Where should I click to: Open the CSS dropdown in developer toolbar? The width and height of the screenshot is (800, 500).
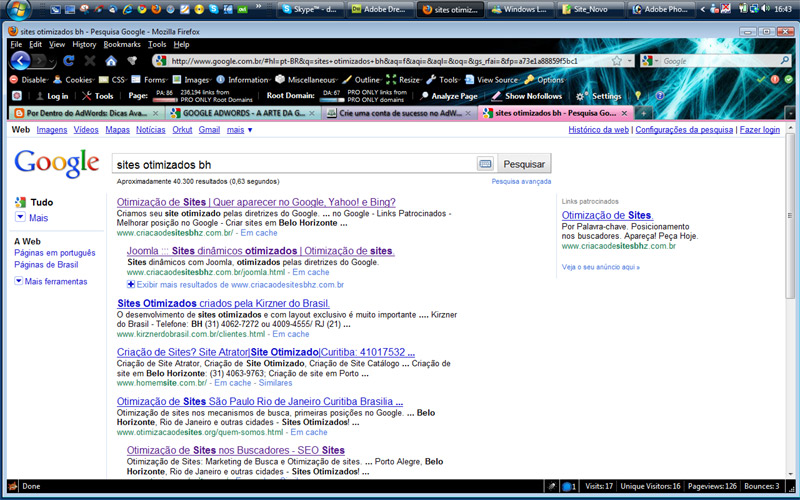click(113, 80)
